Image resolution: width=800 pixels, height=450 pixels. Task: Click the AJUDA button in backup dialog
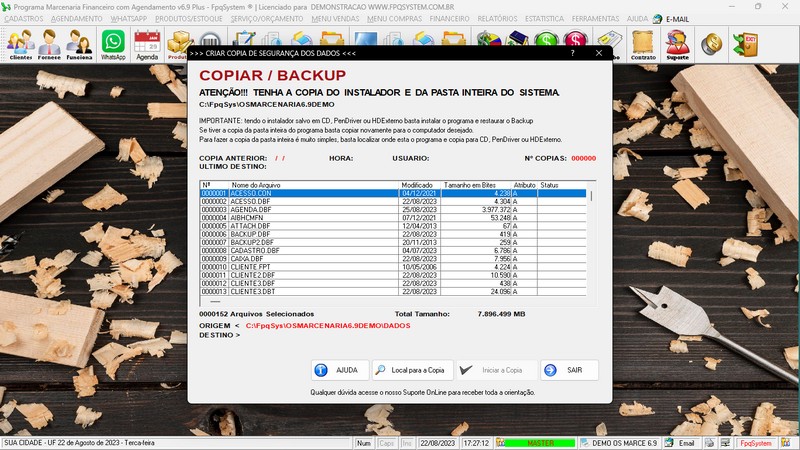point(340,370)
